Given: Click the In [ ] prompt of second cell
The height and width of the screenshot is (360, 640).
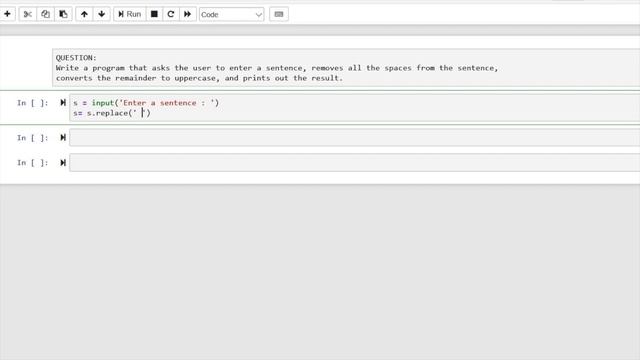Looking at the screenshot, I should coord(33,138).
